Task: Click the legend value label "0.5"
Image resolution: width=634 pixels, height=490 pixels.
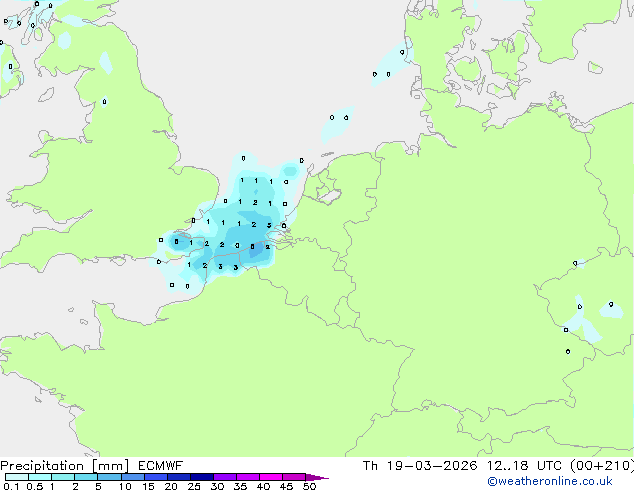Action: point(35,486)
